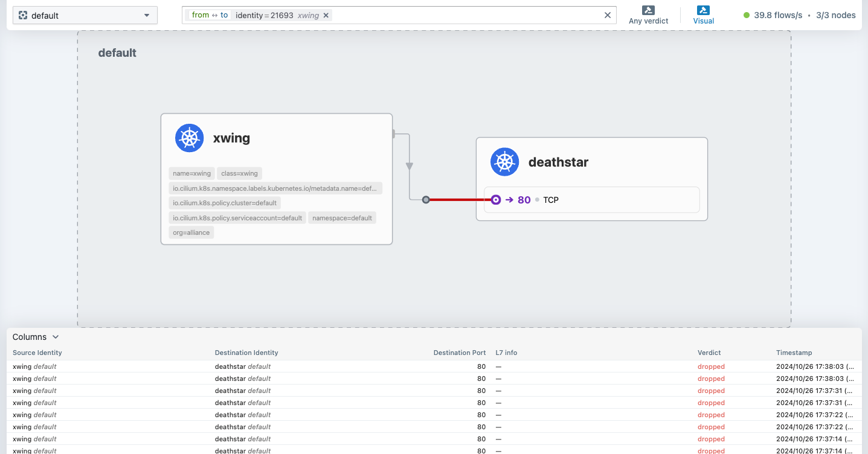Click the L7 info column header

506,353
